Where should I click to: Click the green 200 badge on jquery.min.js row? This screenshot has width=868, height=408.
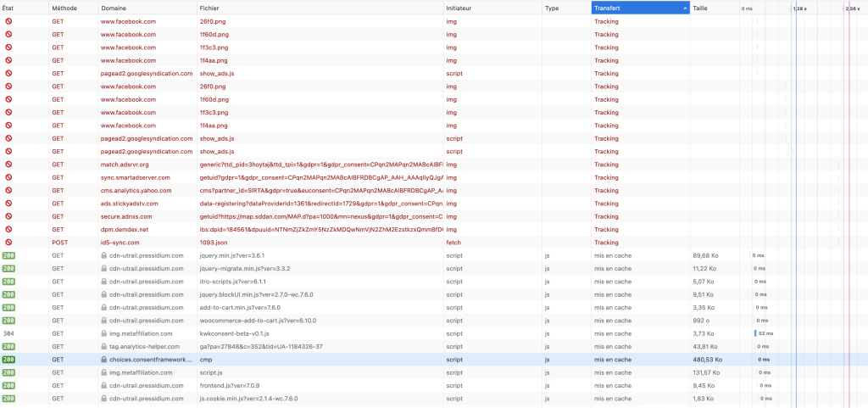[8, 255]
